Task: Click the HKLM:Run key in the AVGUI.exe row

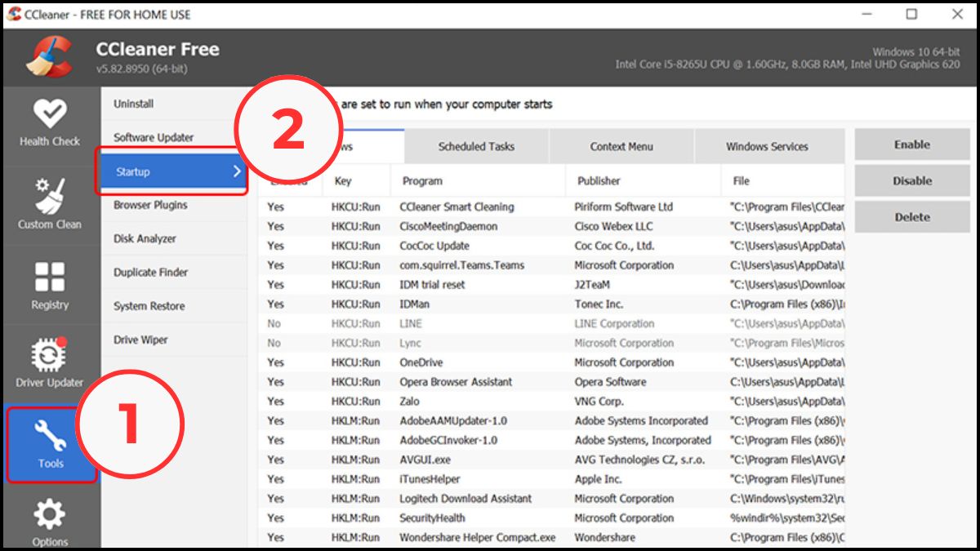Action: pos(356,460)
